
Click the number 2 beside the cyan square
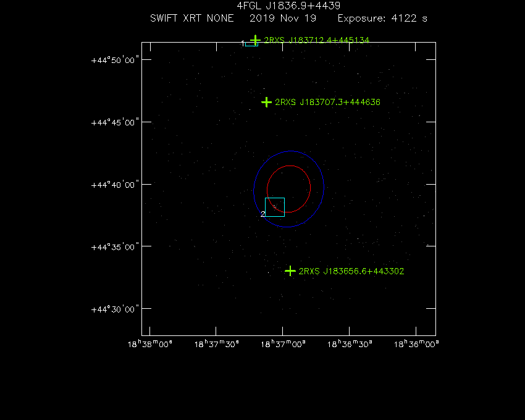263,214
